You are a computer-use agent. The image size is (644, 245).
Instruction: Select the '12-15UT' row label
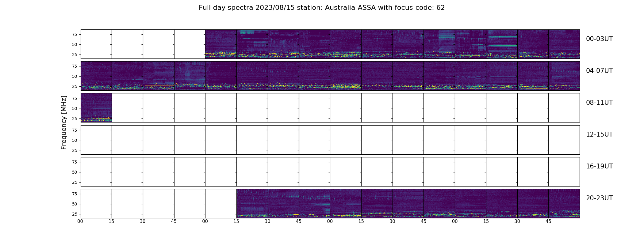(x=599, y=134)
